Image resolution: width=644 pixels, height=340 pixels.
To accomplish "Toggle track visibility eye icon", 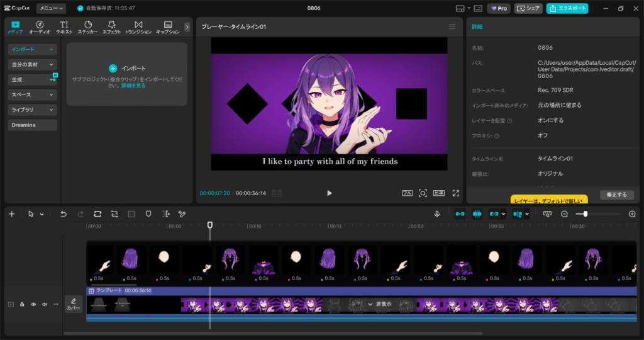I will [33, 305].
